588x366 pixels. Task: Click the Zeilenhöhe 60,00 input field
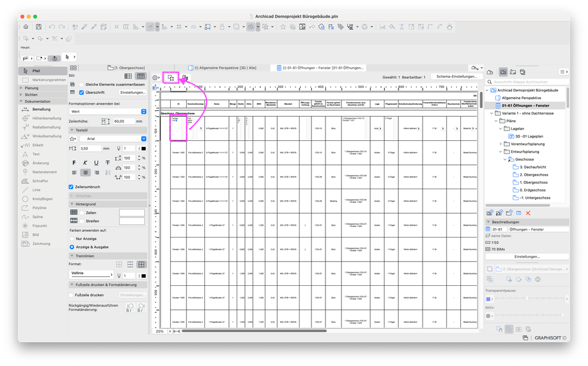pos(124,121)
